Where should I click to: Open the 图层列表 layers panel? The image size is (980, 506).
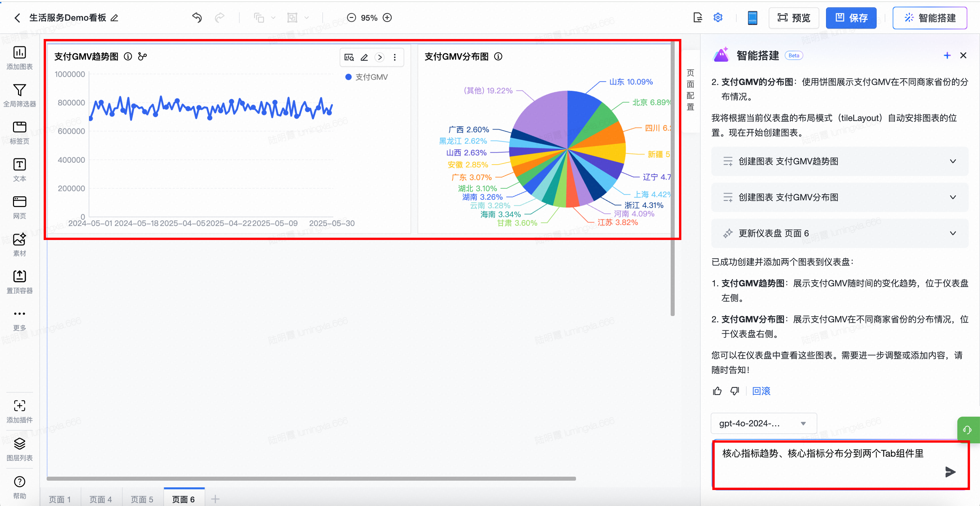[19, 444]
